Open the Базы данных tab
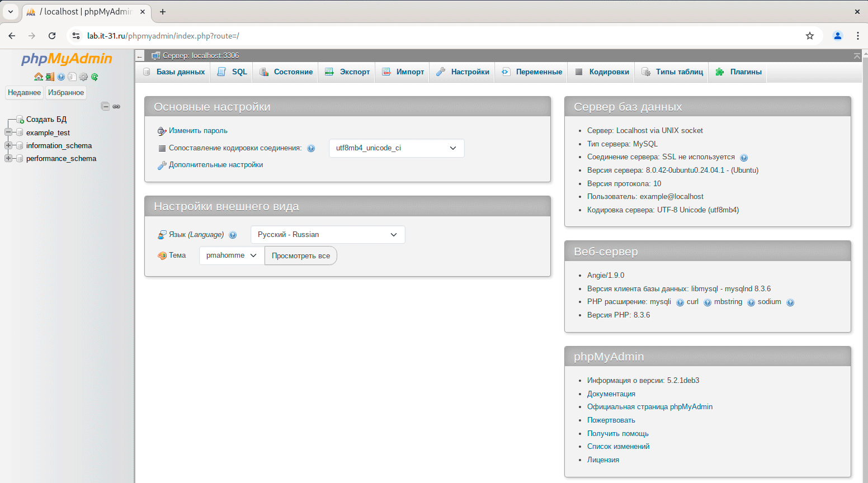Viewport: 868px width, 483px height. tap(174, 72)
